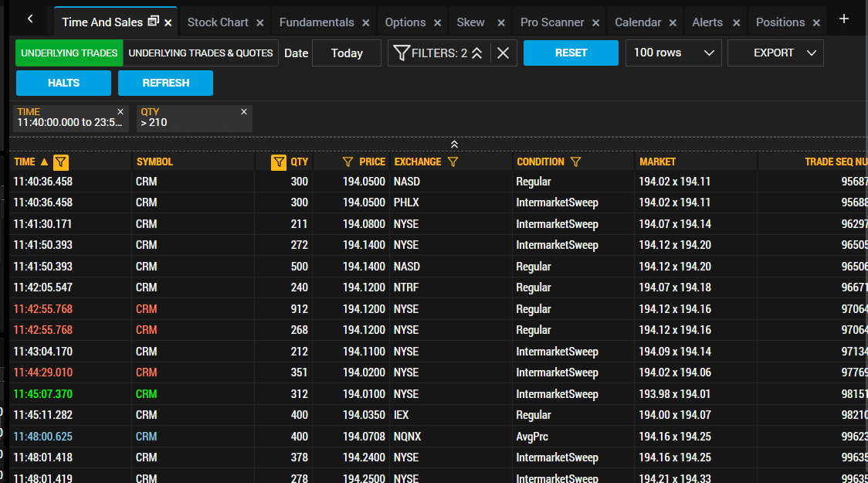Clear all filters with the X icon
This screenshot has height=483, width=868.
click(x=504, y=53)
